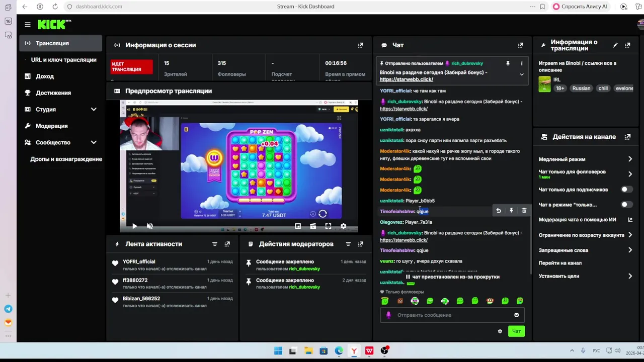Viewport: 644px width, 362px height.
Task: Collapse the pinned message with its chevron
Action: (521, 74)
